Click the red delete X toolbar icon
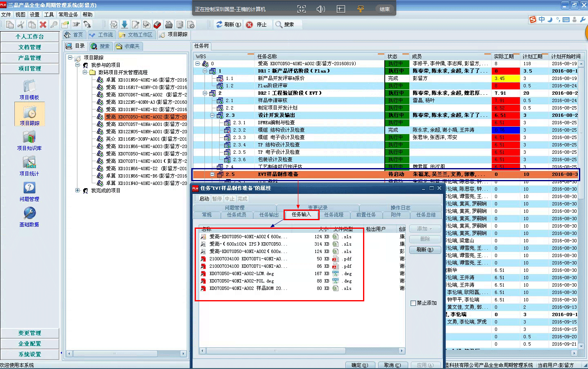The image size is (588, 369). tap(43, 25)
